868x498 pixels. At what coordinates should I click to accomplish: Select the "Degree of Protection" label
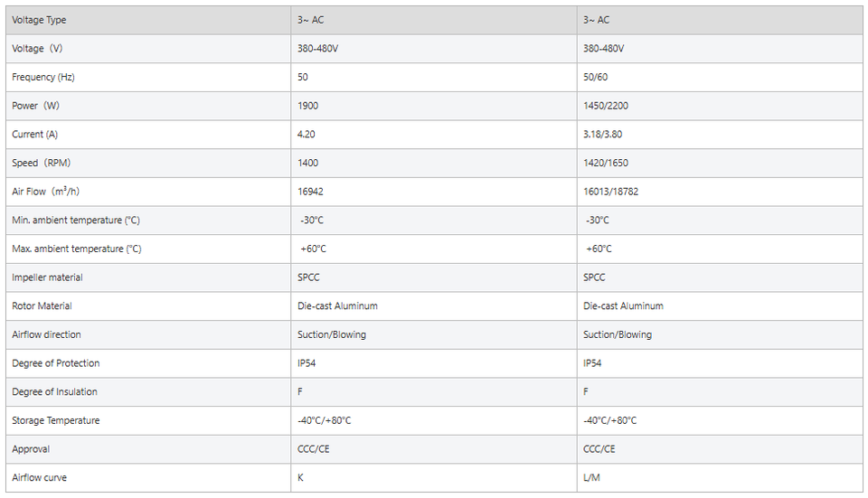(56, 363)
